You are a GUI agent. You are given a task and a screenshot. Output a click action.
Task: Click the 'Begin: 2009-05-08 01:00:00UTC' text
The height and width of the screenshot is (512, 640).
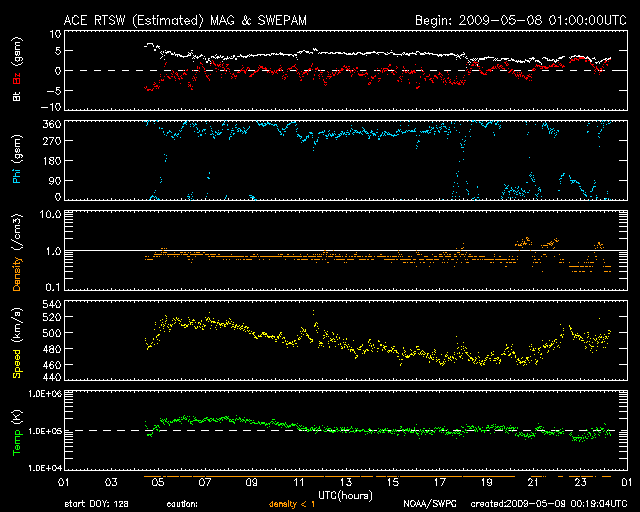click(521, 20)
